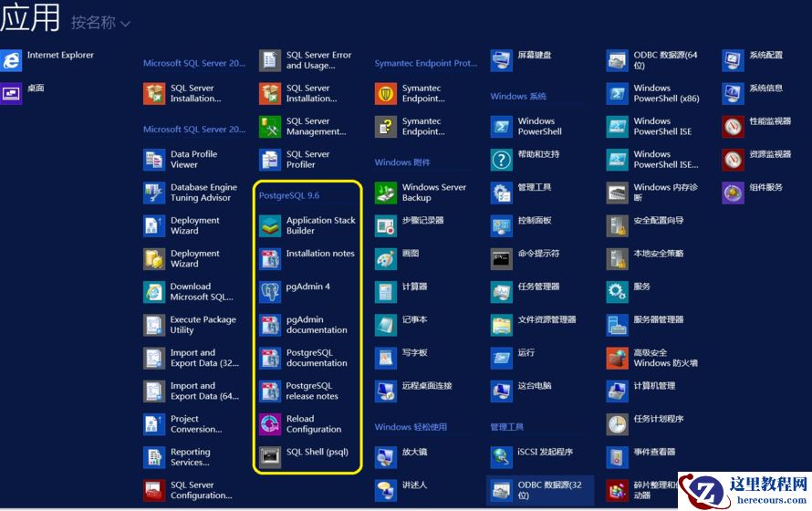Open 服务器管理器 server manager

(x=645, y=325)
